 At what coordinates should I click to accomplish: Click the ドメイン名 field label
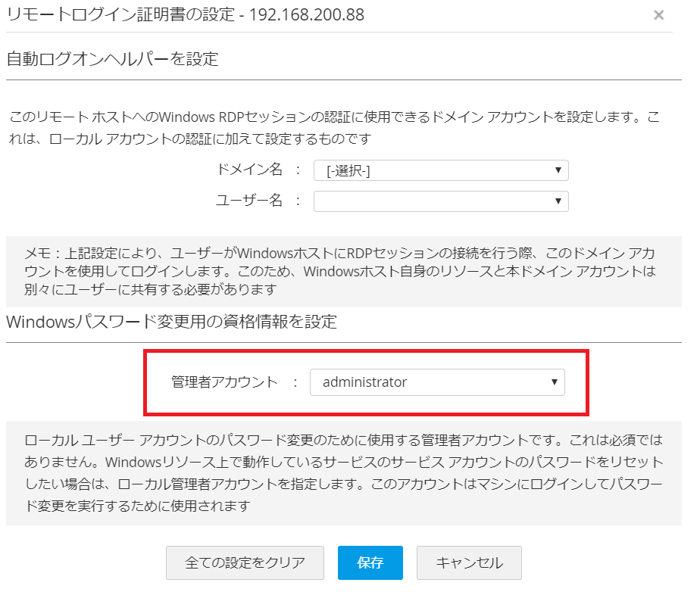tap(249, 170)
